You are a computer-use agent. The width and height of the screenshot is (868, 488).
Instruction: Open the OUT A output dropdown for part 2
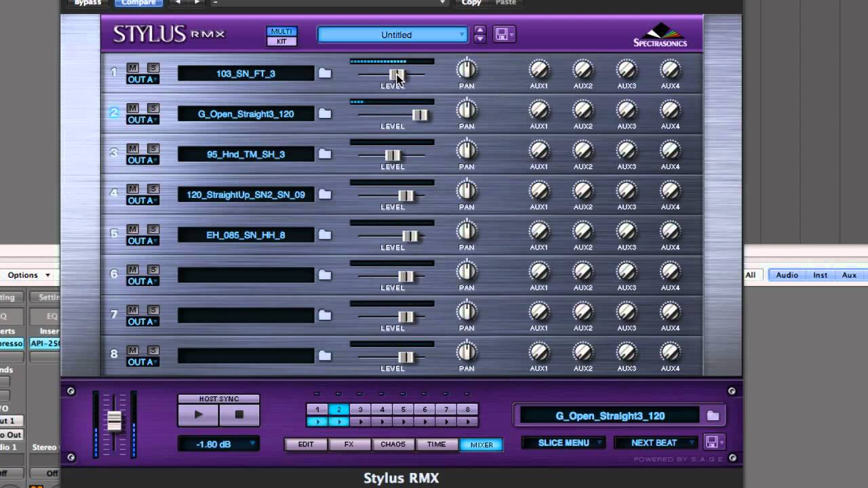[x=142, y=120]
